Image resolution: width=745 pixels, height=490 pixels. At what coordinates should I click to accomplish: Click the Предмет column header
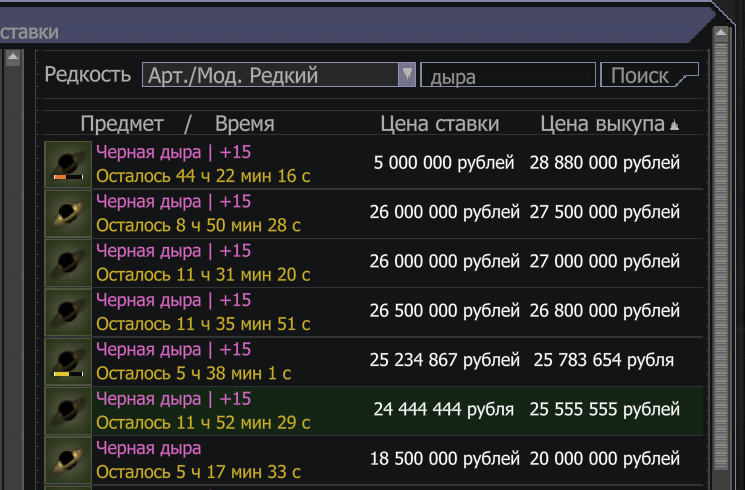(x=121, y=124)
